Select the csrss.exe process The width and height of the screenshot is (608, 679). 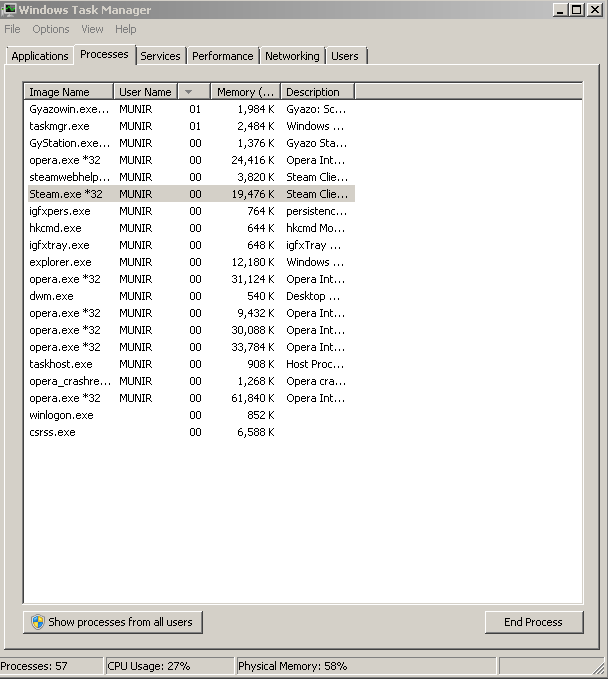tap(191, 432)
